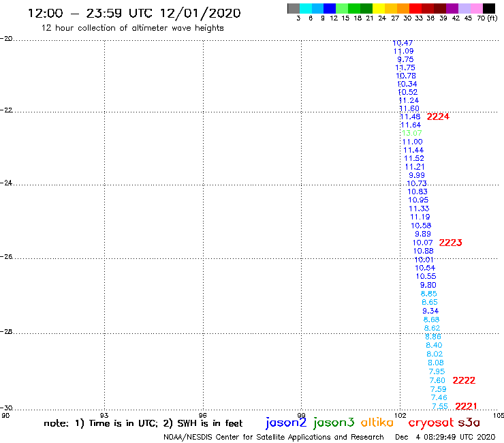Click the wave height value 9.80
Screen dimensions: 504x443
pos(428,285)
